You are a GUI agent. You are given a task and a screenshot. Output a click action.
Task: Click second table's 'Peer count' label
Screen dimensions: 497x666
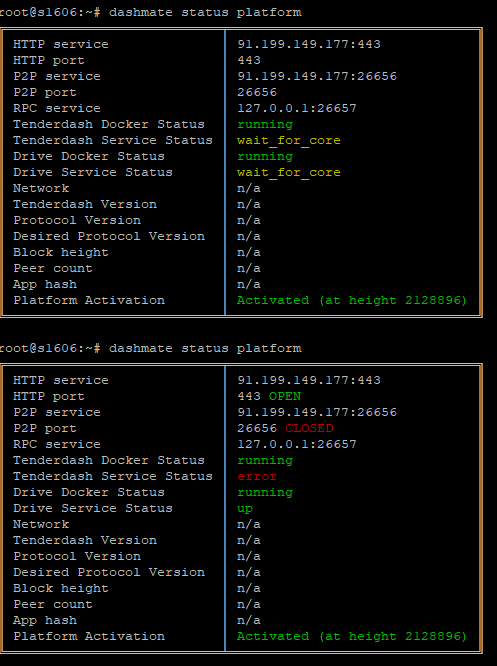pyautogui.click(x=53, y=604)
